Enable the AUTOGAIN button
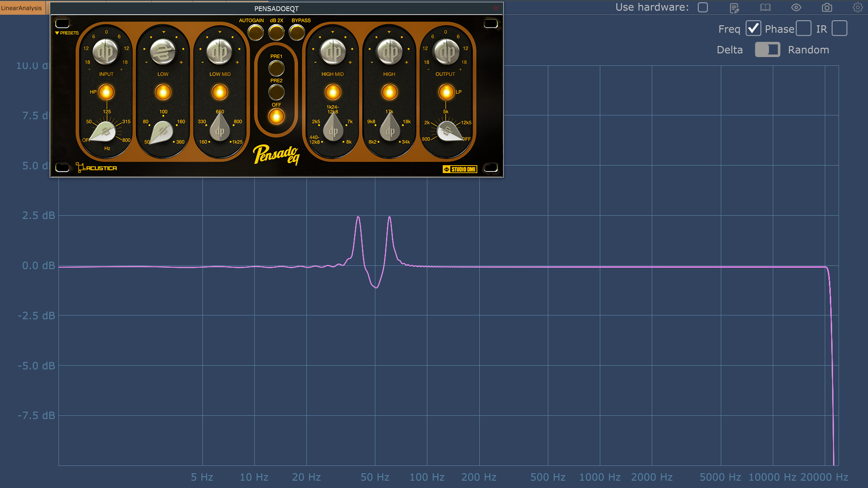 point(255,32)
